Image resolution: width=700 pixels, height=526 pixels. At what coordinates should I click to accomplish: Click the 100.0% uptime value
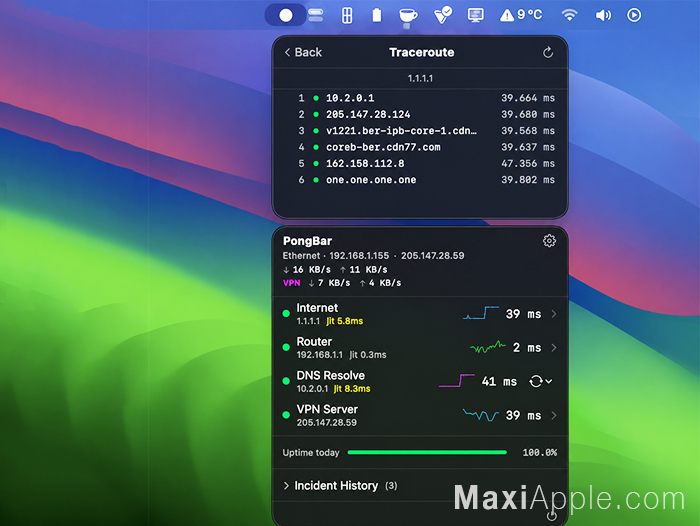point(540,453)
